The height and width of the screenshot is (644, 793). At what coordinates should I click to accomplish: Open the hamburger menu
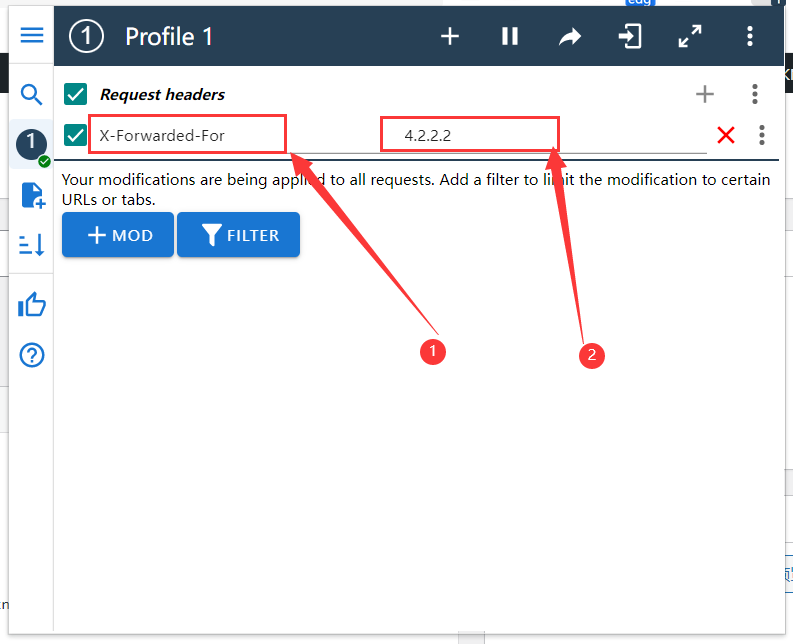click(x=32, y=35)
